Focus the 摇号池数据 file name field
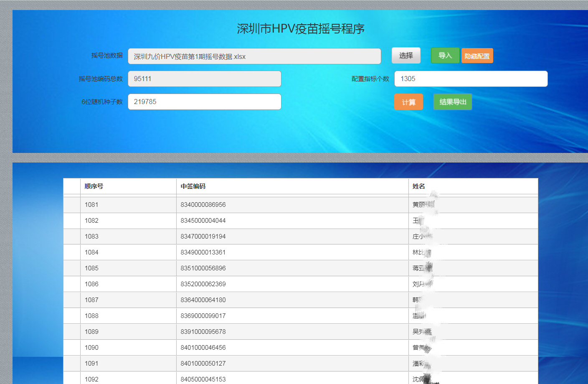588x384 pixels. 254,56
